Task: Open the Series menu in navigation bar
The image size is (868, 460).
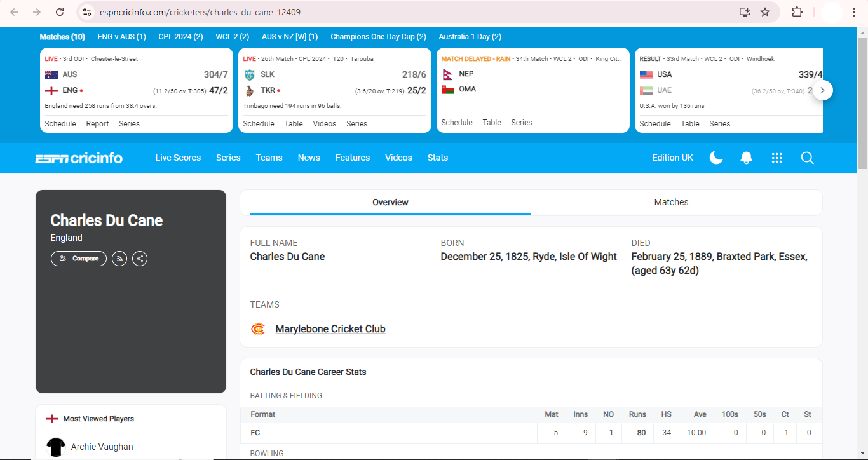Action: [x=228, y=158]
